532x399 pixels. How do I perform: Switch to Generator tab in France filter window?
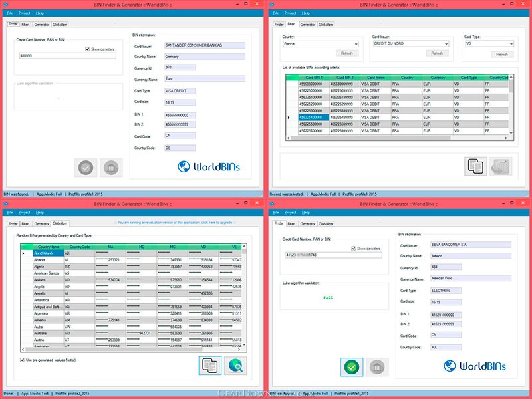[308, 25]
